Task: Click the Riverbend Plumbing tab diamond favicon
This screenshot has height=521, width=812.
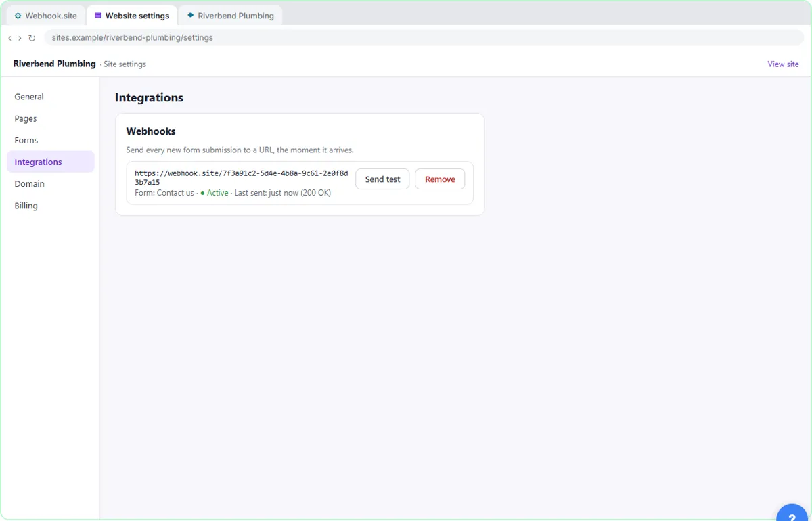Action: click(x=190, y=15)
